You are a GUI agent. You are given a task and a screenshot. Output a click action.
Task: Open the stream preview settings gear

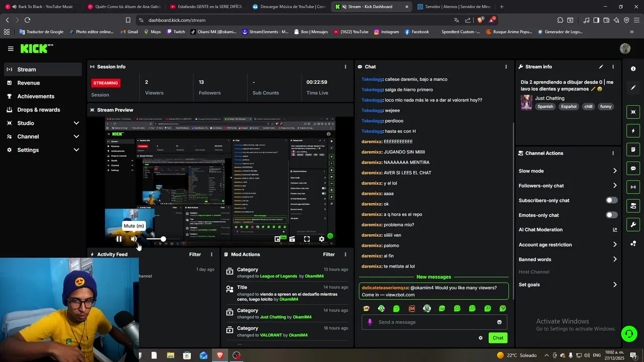point(321,239)
